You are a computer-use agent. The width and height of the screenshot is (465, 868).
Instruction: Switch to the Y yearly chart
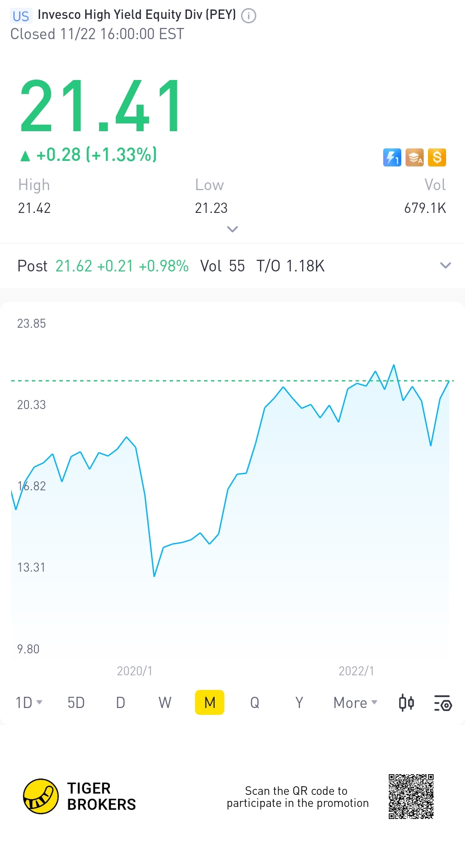coord(299,703)
